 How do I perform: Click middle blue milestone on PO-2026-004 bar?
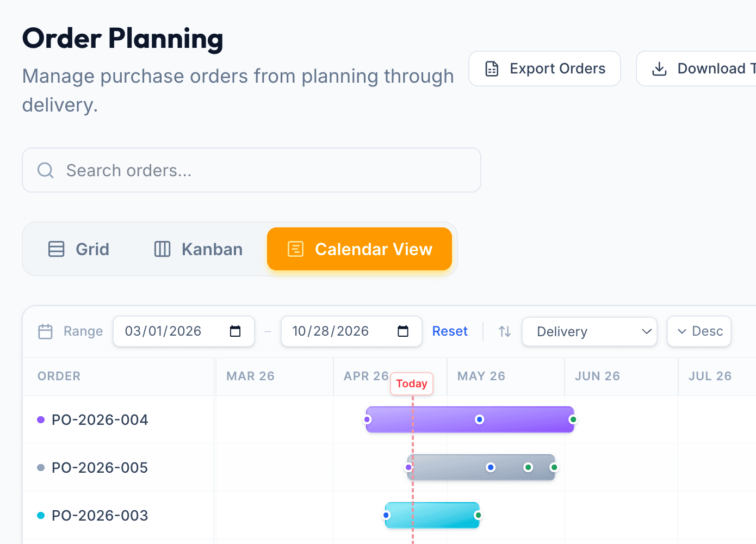click(x=479, y=419)
